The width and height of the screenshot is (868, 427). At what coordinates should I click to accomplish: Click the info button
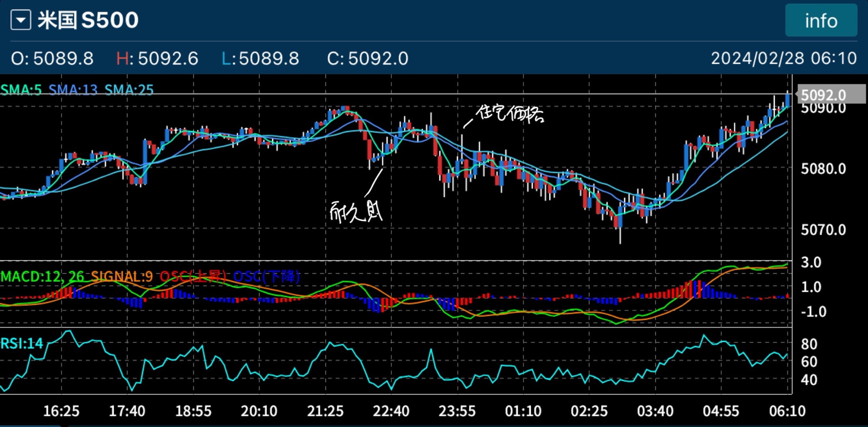pyautogui.click(x=821, y=20)
